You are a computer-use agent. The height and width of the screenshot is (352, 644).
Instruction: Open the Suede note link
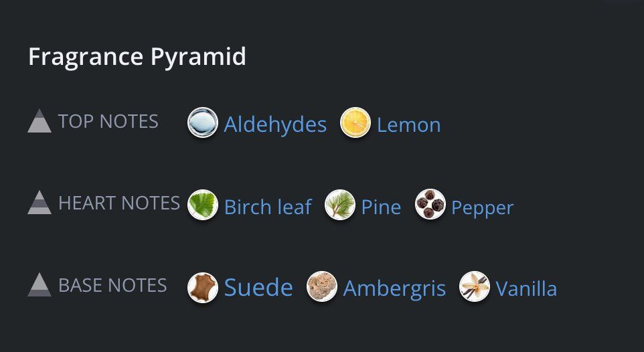tap(259, 287)
